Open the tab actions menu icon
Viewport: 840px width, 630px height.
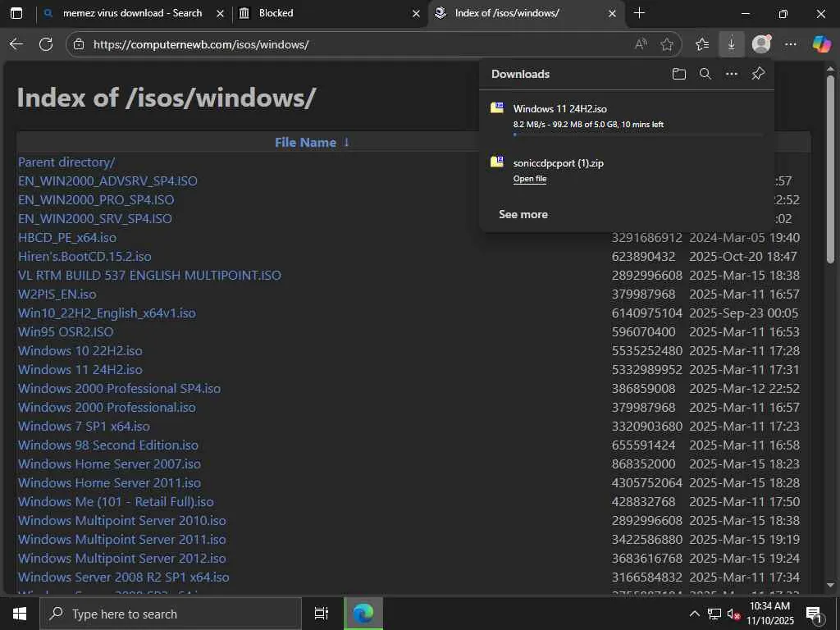pos(16,13)
